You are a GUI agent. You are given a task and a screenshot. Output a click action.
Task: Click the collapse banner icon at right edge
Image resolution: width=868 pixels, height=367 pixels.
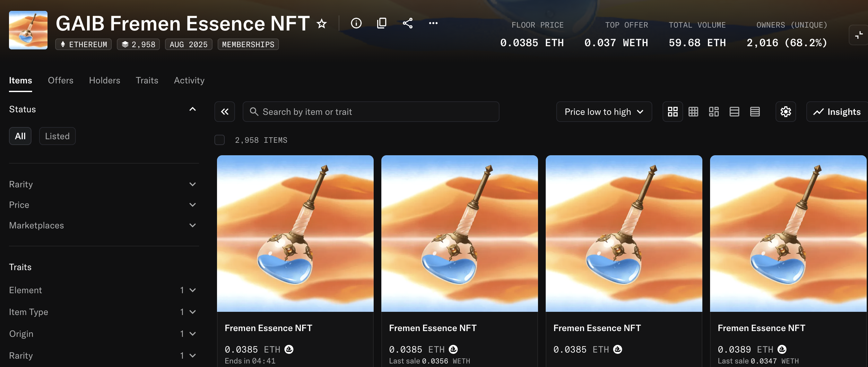point(859,35)
